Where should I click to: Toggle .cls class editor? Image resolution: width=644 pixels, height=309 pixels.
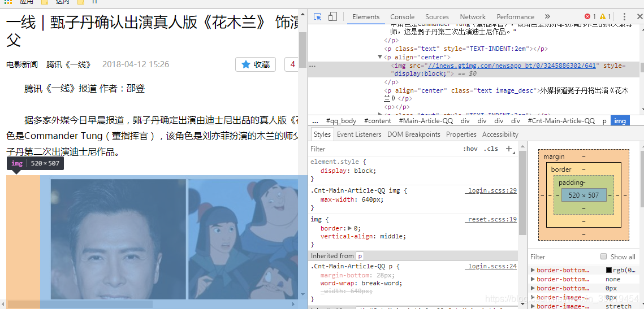(x=491, y=149)
